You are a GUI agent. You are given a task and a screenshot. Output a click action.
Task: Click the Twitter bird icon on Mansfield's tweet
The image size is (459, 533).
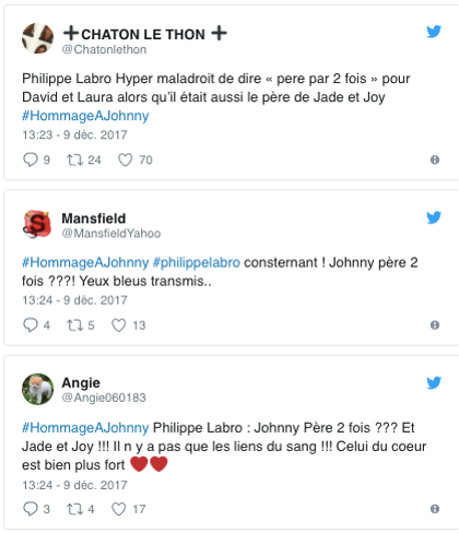434,218
